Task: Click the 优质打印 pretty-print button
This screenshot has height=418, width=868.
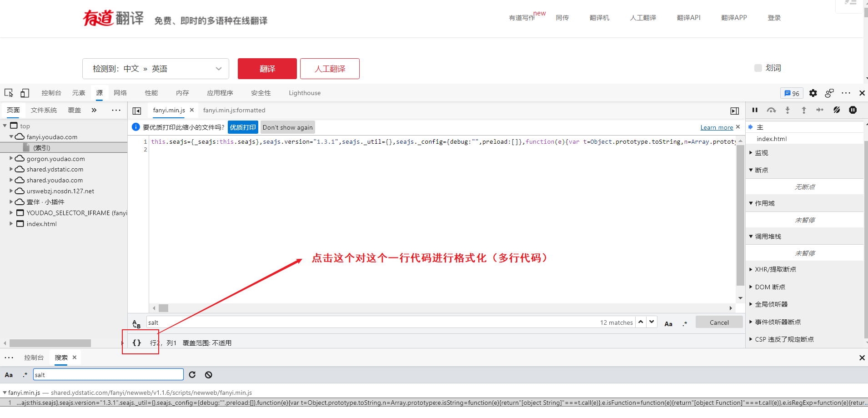Action: (243, 127)
